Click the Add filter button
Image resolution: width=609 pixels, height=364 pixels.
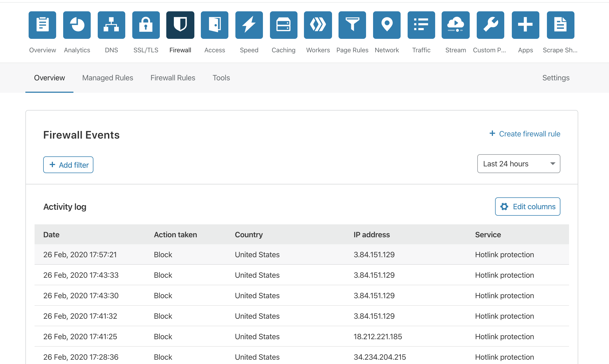[68, 165]
